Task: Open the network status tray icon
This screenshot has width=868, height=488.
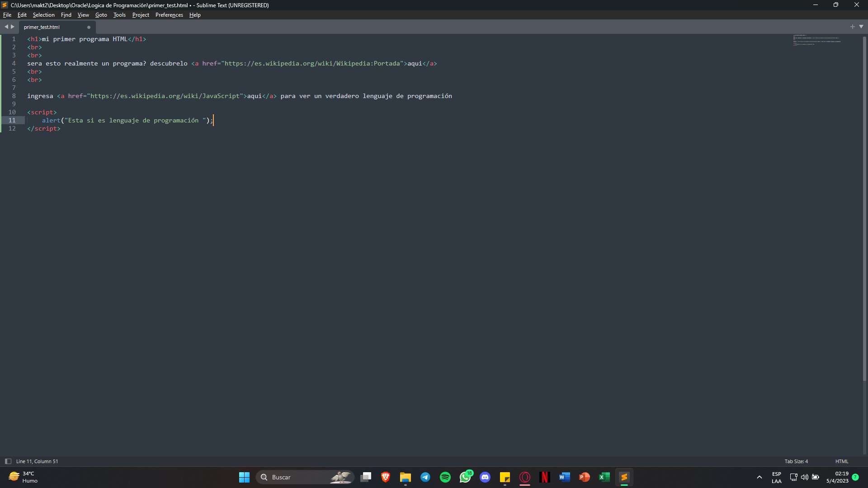Action: click(794, 477)
